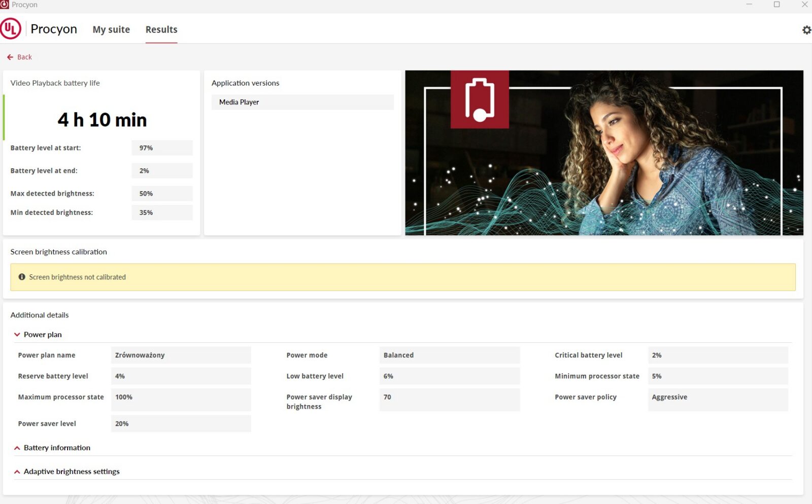Click the info icon in brightness warning
The image size is (812, 504).
point(22,277)
